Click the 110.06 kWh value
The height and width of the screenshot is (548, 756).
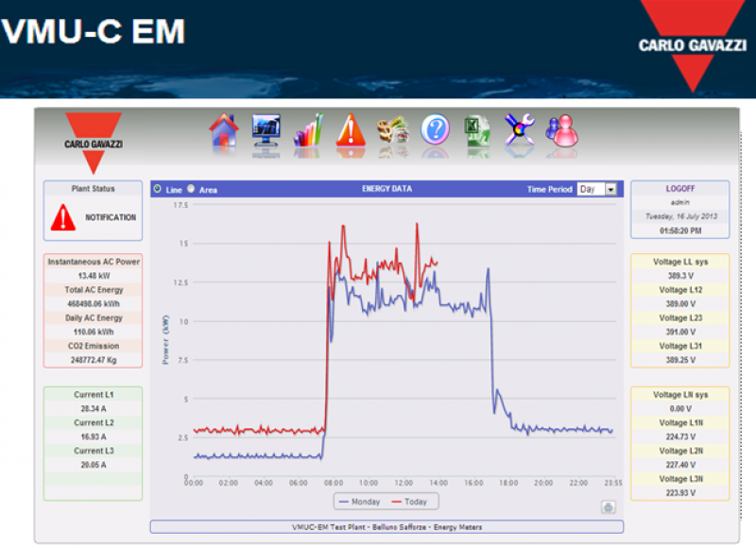pos(94,332)
